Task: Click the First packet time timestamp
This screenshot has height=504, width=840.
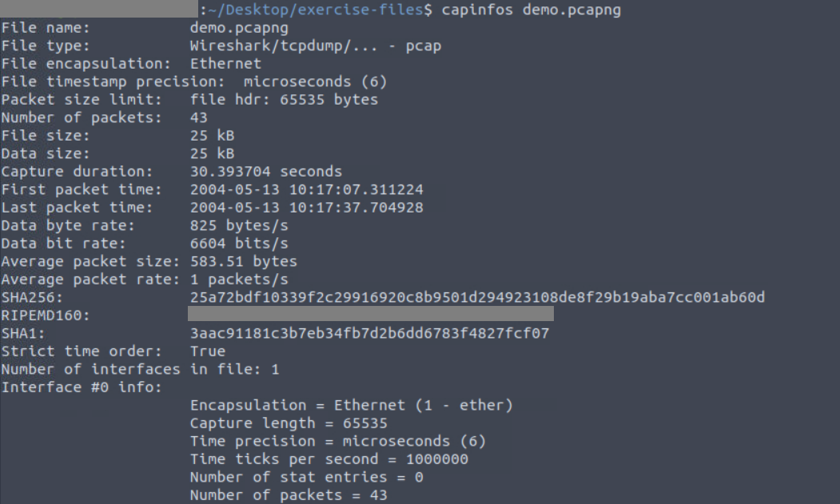Action: pos(306,189)
